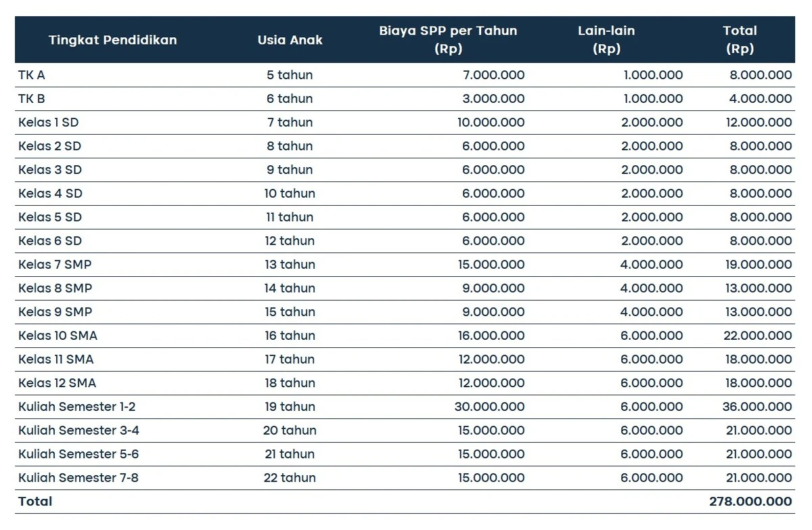
Task: Select the grand total 278.000.000 cell
Action: tap(750, 502)
